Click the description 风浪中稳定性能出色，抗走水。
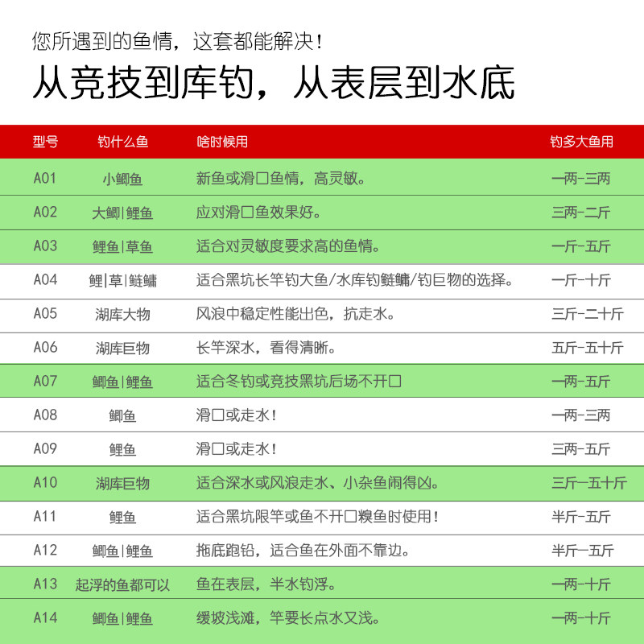This screenshot has height=644, width=644. [x=295, y=313]
